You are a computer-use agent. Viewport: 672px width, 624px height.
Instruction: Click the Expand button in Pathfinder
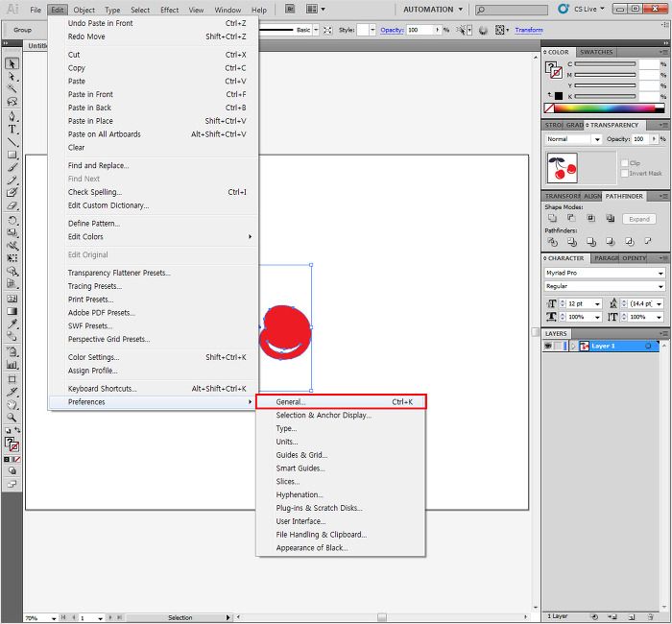[639, 219]
